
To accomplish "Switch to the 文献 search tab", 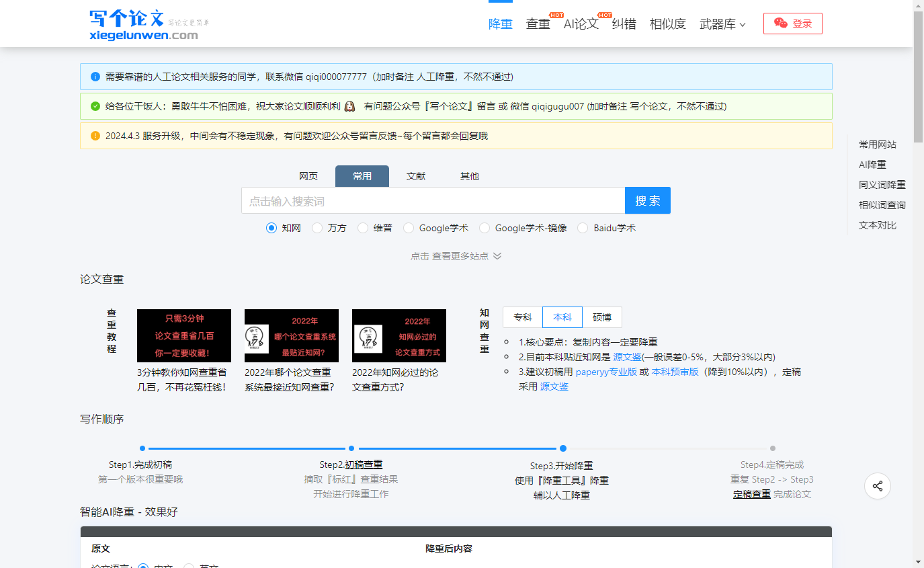I will pos(416,176).
